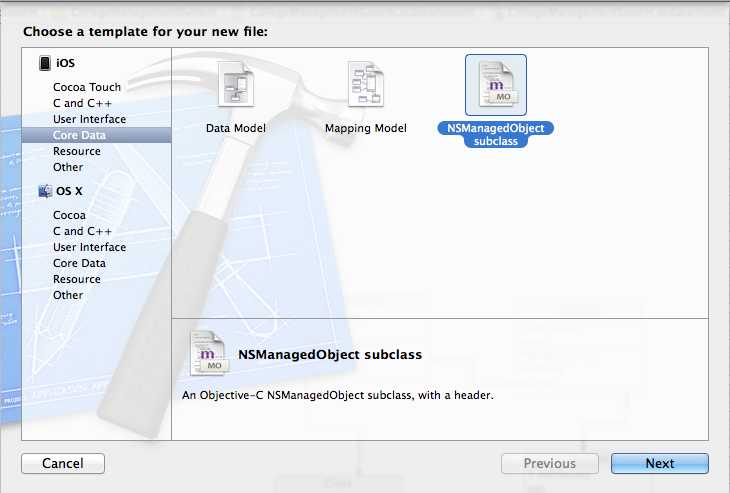730x493 pixels.
Task: Select Core Data under iOS
Action: [x=96, y=135]
